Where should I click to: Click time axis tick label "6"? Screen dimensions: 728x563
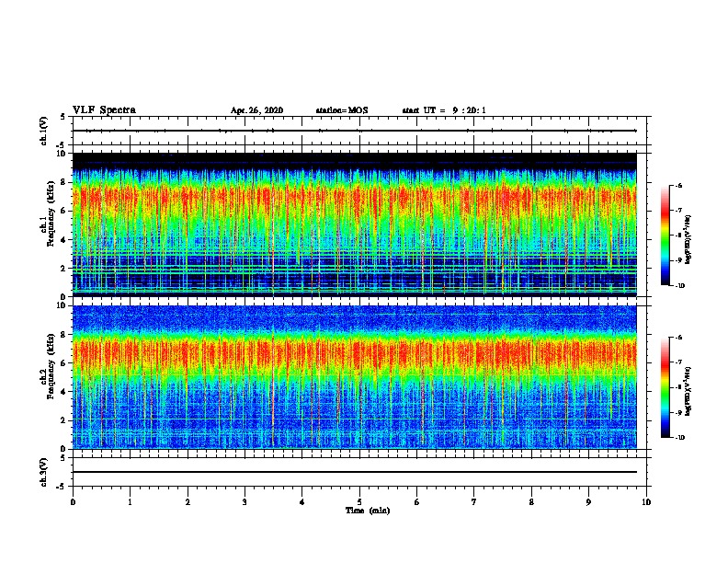pyautogui.click(x=417, y=502)
